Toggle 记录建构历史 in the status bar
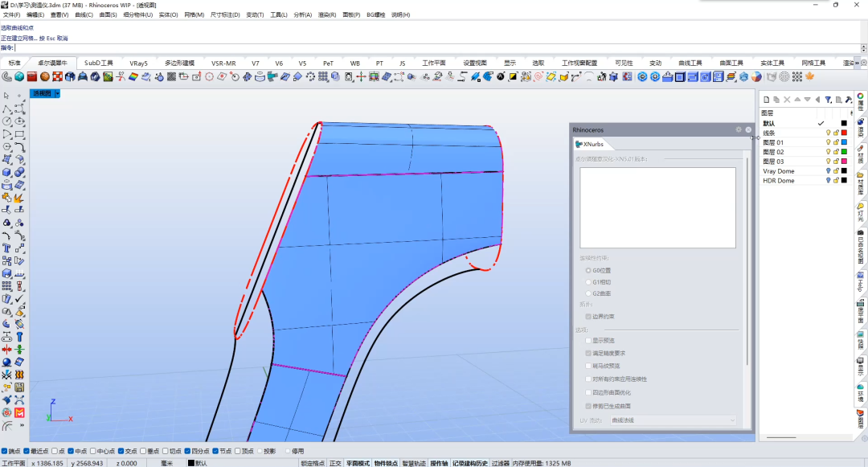This screenshot has height=467, width=868. click(x=470, y=463)
